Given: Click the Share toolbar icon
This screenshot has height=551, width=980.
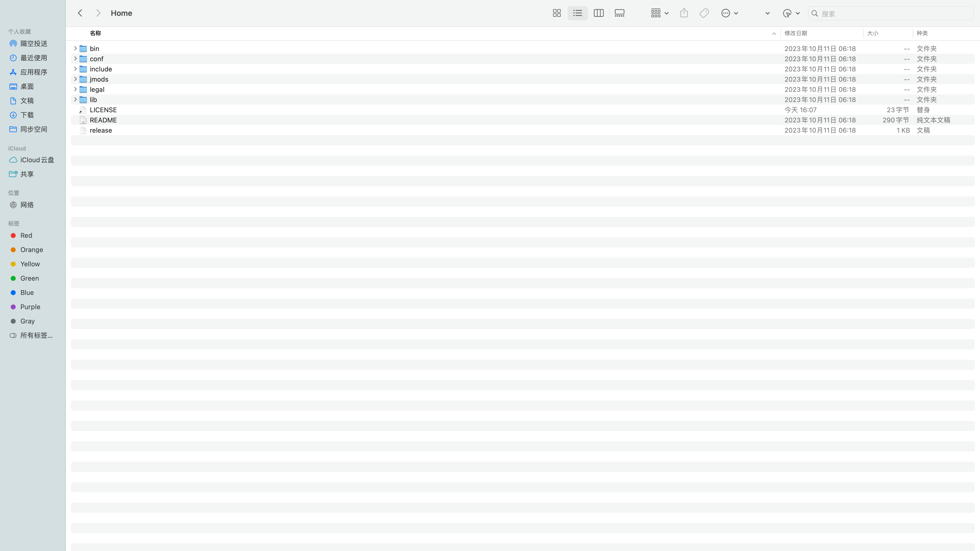Looking at the screenshot, I should 684,13.
